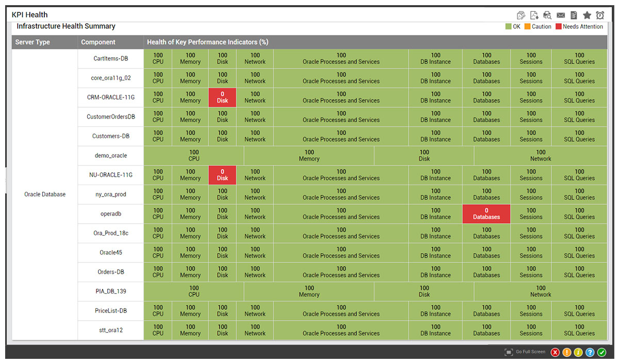This screenshot has height=364, width=619.
Task: Open print preview for the KPI report
Action: (547, 15)
